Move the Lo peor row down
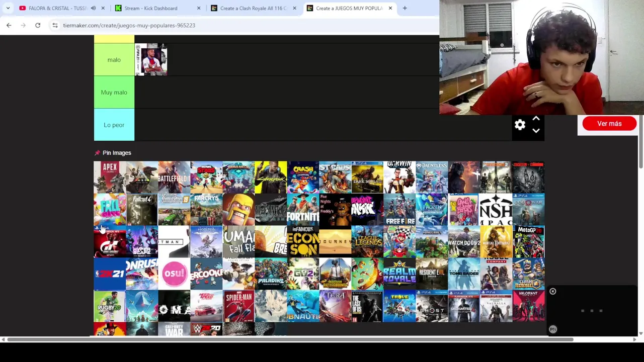The height and width of the screenshot is (362, 644). click(x=536, y=131)
